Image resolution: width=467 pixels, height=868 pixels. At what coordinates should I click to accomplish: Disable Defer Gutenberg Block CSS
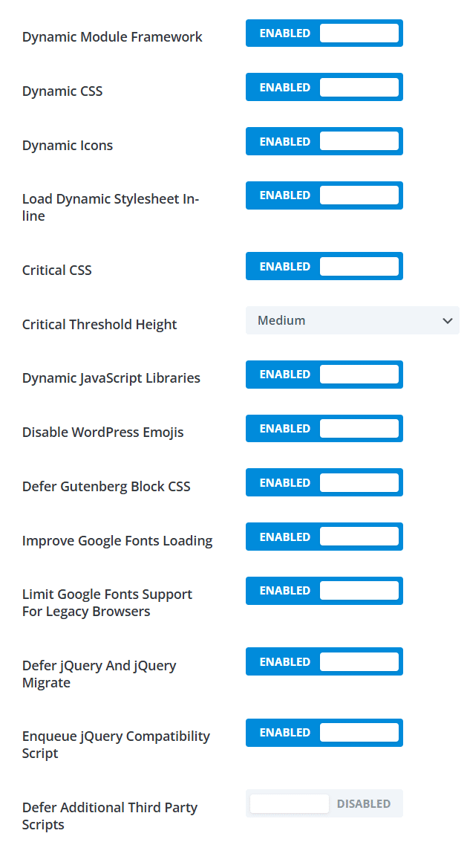click(x=324, y=482)
